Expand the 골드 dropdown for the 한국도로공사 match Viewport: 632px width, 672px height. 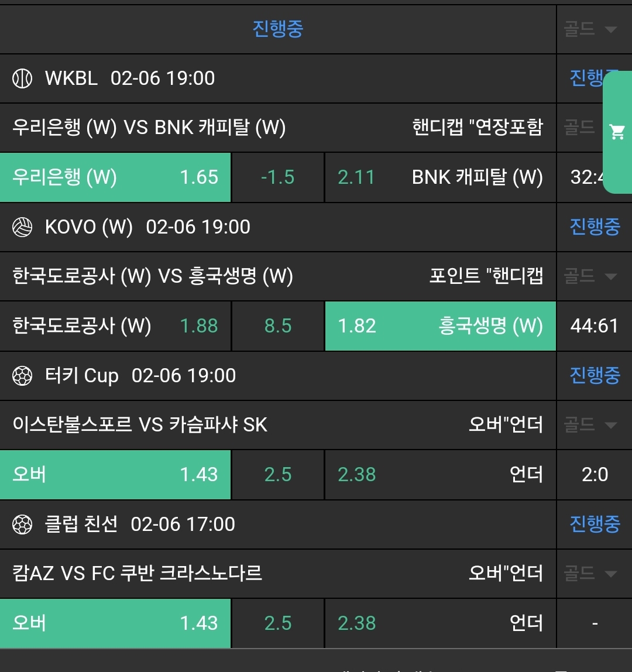tap(591, 276)
